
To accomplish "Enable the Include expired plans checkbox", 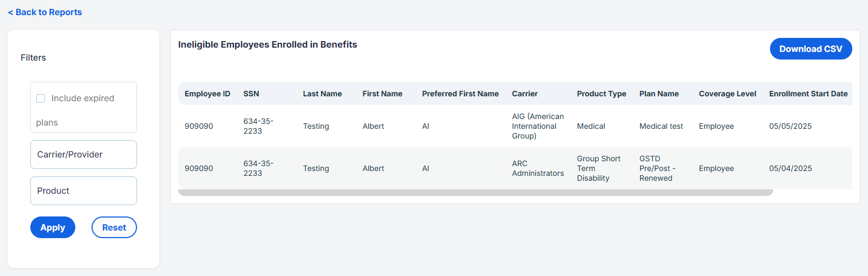I will pos(41,98).
